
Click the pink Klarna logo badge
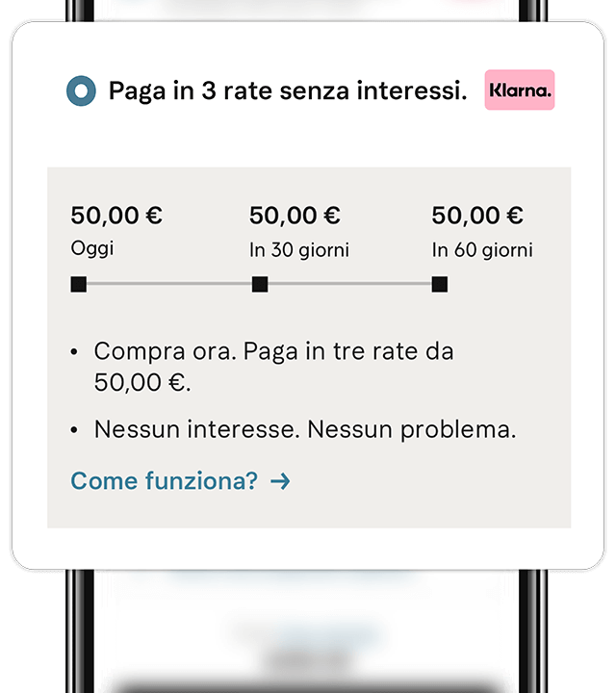point(520,90)
